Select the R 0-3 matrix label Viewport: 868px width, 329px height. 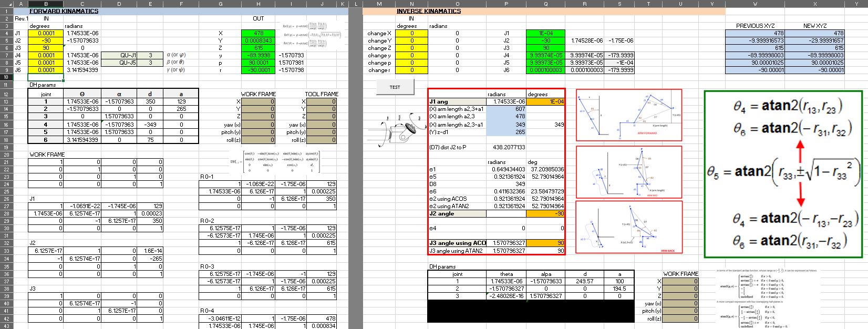(207, 266)
